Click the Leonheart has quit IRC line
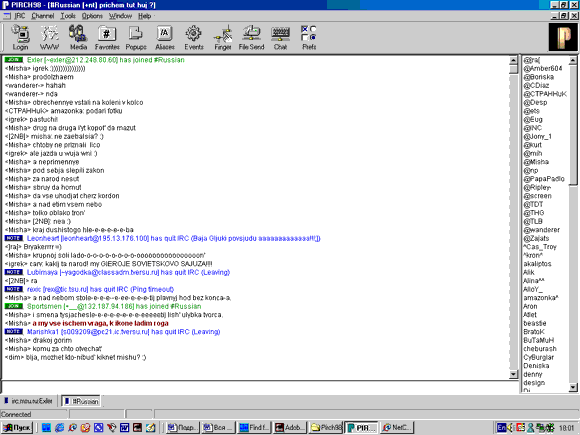This screenshot has width=580, height=435. coord(162,239)
